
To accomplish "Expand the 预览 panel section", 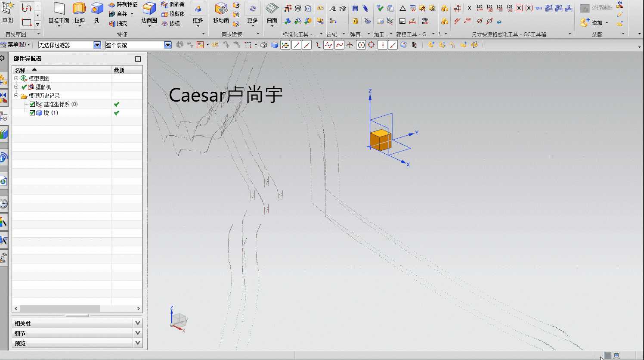I will (138, 343).
